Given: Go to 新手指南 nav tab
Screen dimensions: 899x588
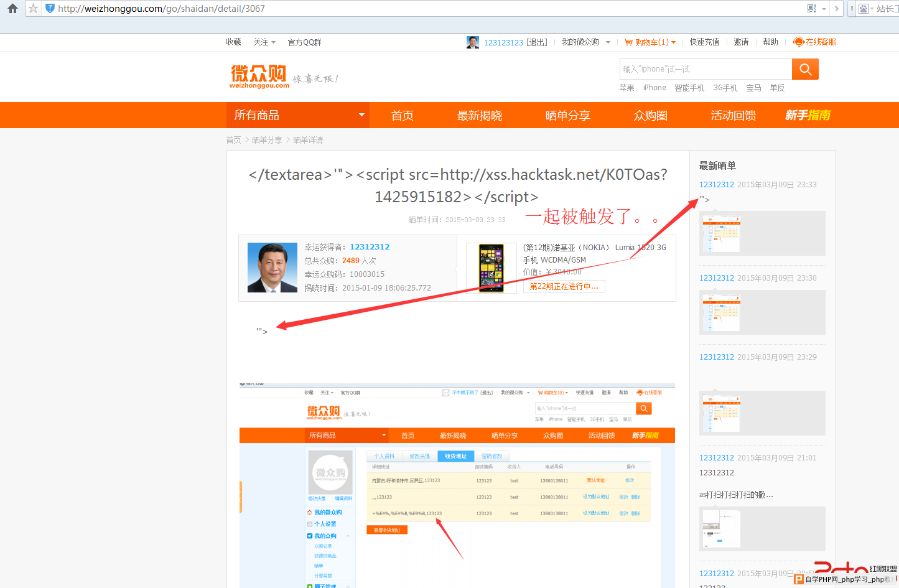Looking at the screenshot, I should point(808,115).
